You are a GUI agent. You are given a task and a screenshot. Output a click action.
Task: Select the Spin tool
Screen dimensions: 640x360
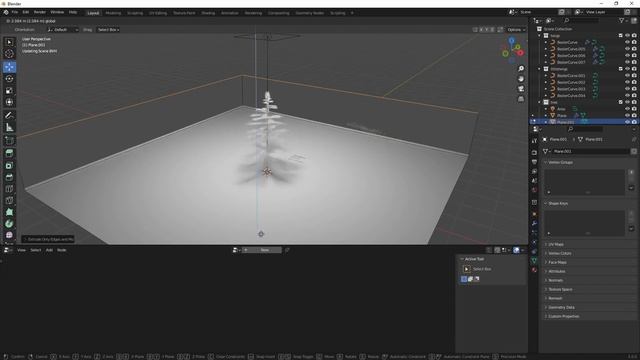pyautogui.click(x=9, y=224)
